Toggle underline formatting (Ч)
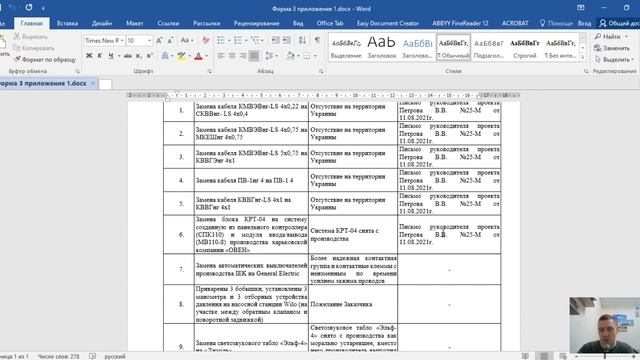Viewport: 640px width, 360px height. 111,56
